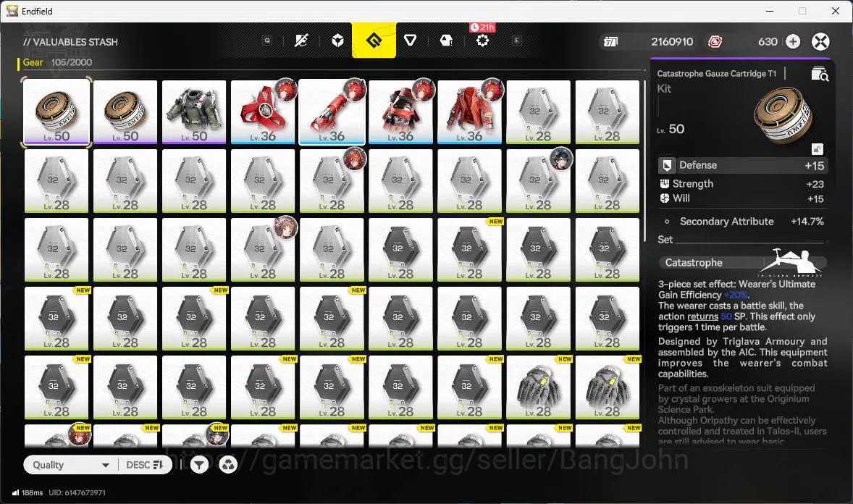Select the red jacket gear Lv.36

click(x=469, y=112)
